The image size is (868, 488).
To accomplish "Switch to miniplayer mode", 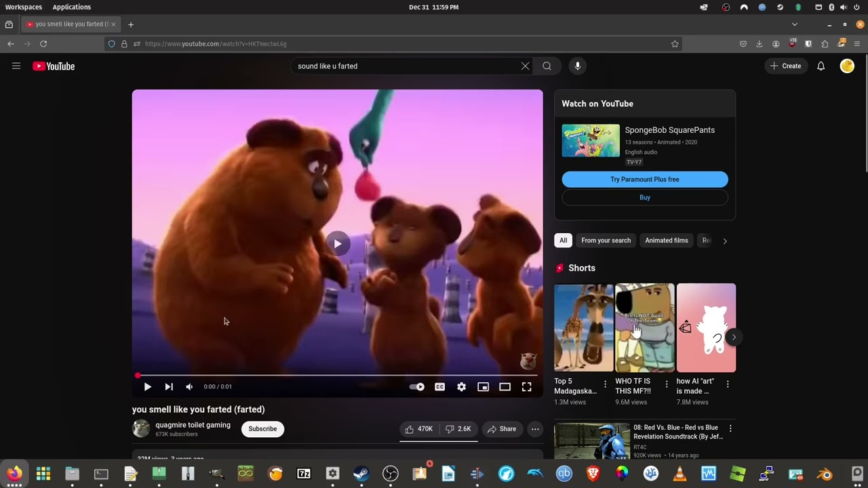I will pos(483,386).
